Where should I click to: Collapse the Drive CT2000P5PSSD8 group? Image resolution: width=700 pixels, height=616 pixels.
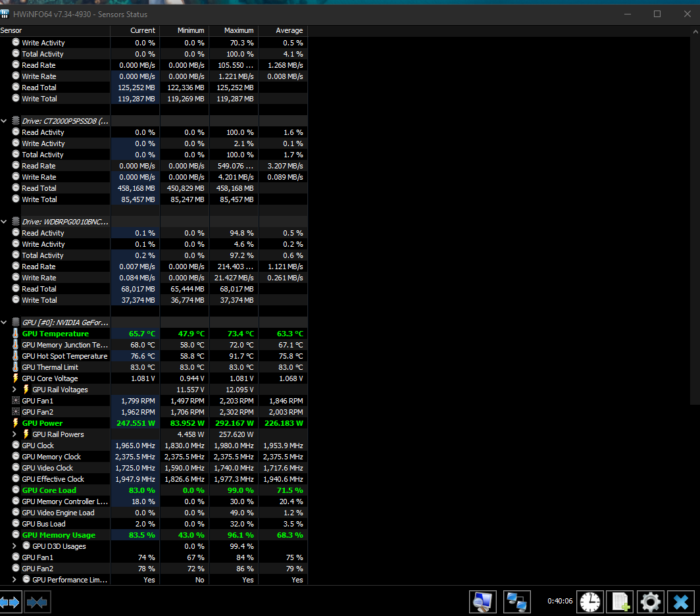pos(5,120)
